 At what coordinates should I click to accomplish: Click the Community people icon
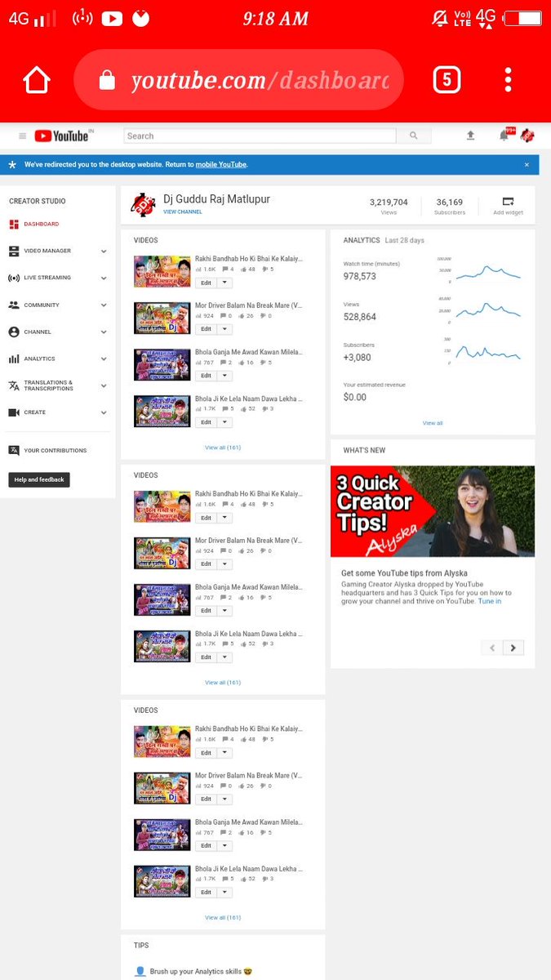click(x=14, y=305)
